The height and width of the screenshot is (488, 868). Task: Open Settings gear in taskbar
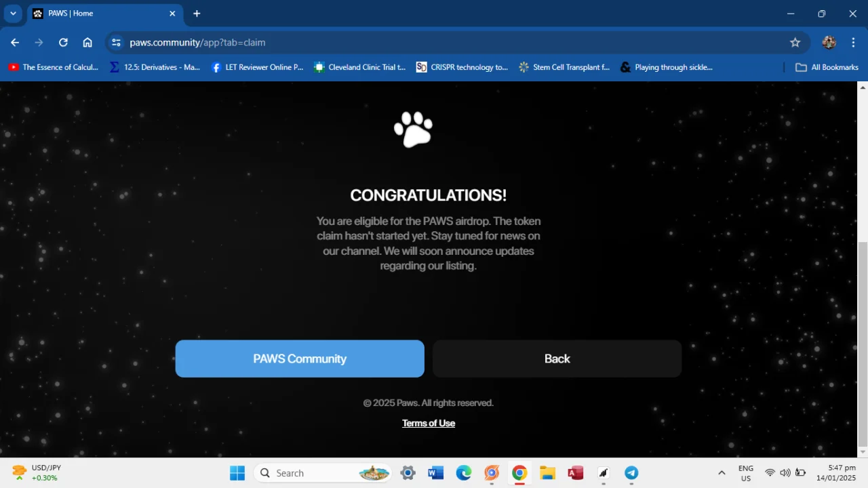pyautogui.click(x=408, y=473)
